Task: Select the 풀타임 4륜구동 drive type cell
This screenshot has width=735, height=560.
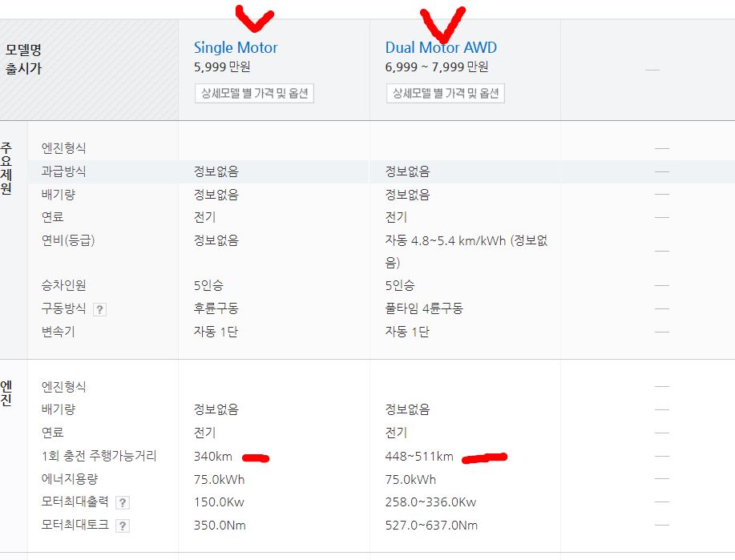Action: [x=424, y=308]
